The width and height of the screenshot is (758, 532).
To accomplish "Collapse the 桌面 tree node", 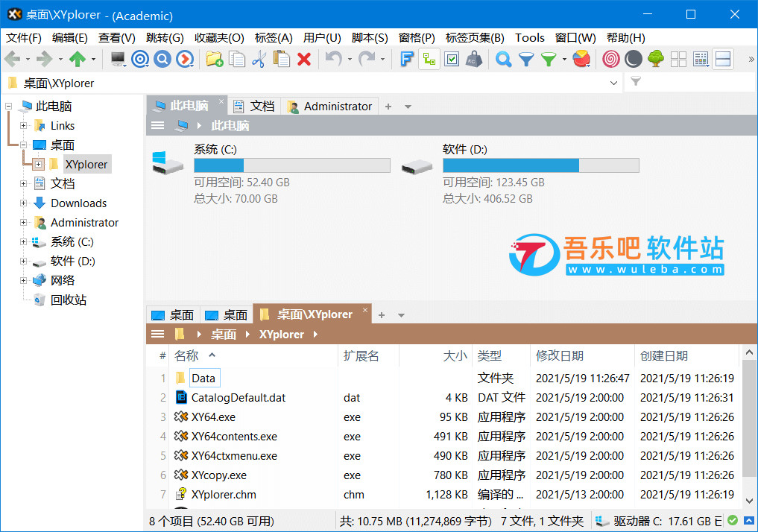I will 23,145.
